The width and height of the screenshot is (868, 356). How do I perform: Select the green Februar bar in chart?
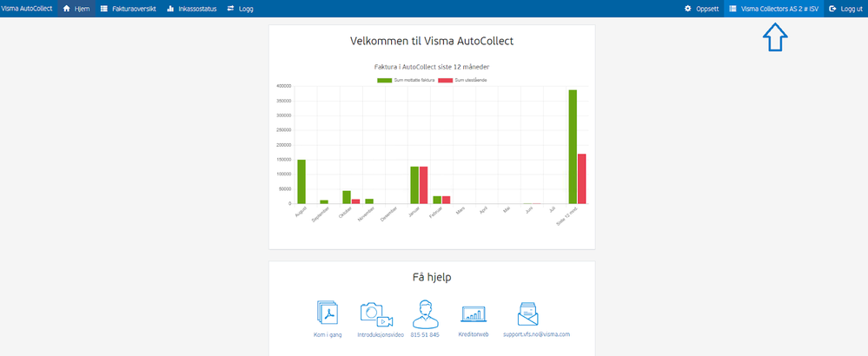coord(437,200)
